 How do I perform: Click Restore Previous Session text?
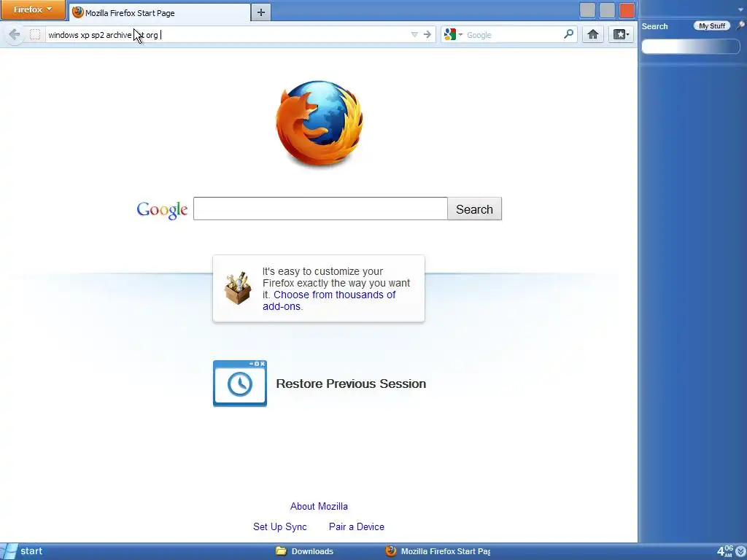click(x=351, y=384)
